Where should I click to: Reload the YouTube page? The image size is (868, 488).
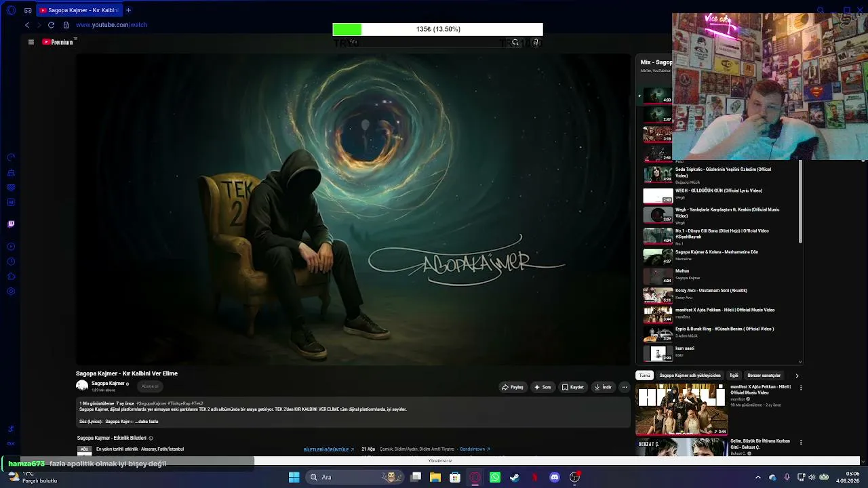(x=51, y=25)
